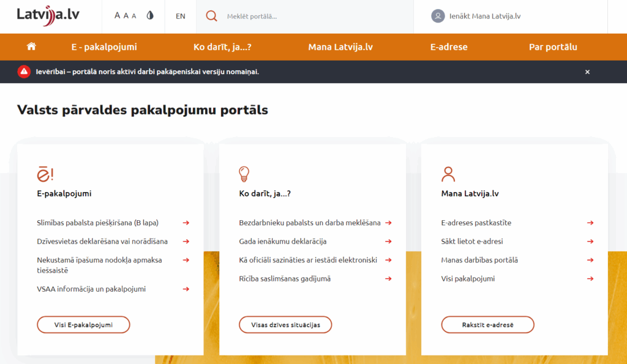Image resolution: width=627 pixels, height=364 pixels.
Task: Dismiss the version update notice with the X
Action: coord(587,72)
